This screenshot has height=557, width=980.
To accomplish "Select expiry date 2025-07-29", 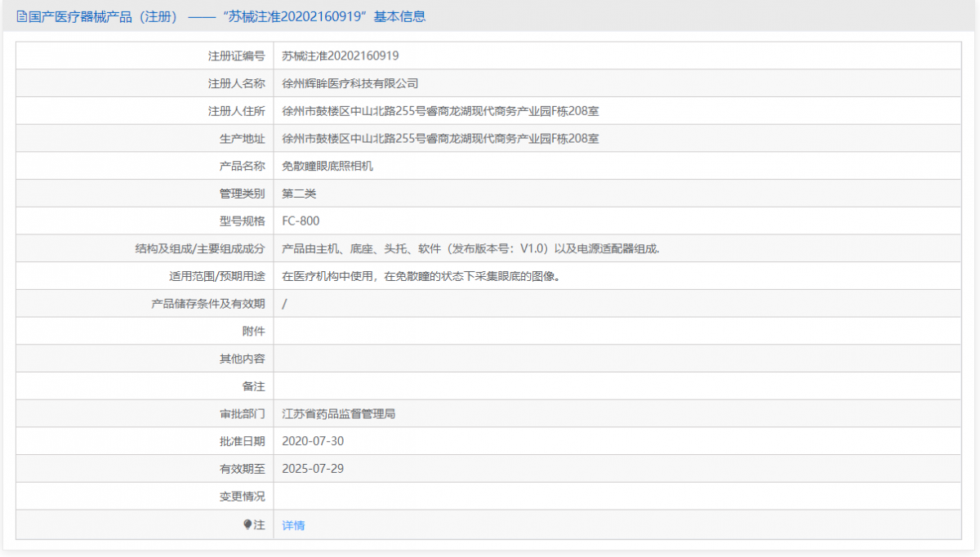I will [x=313, y=469].
